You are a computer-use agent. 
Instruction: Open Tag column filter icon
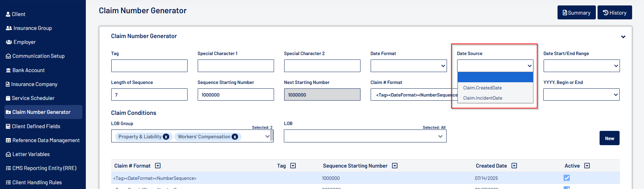pyautogui.click(x=293, y=166)
